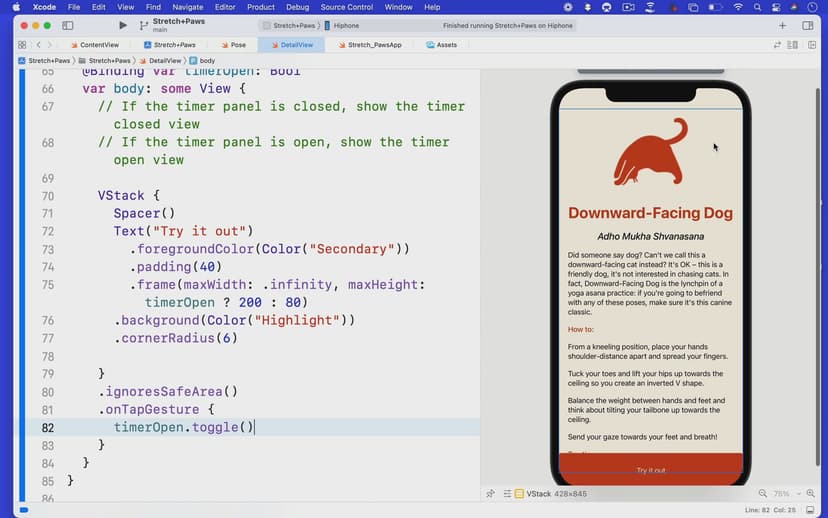
Task: Select the Stretch_PawsApp file tab
Action: [x=373, y=45]
